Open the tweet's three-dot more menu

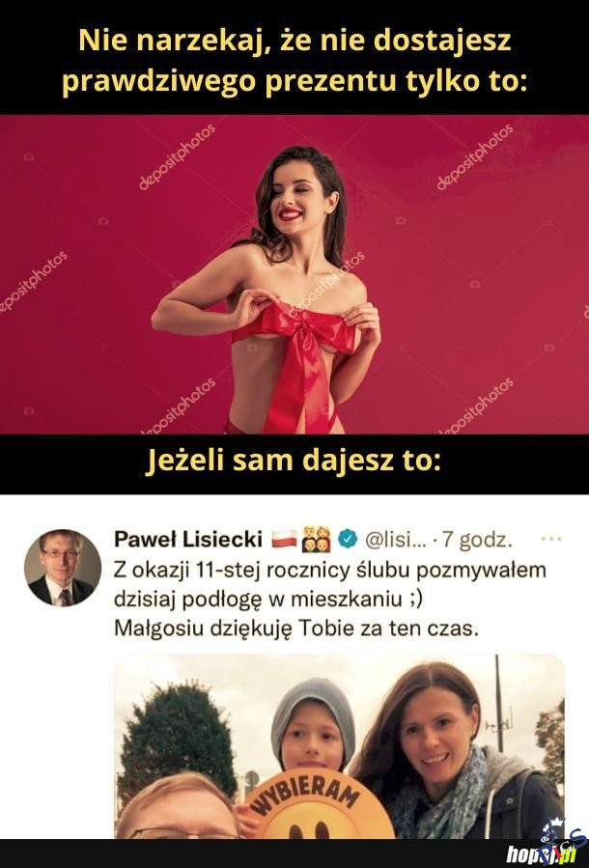click(x=550, y=539)
